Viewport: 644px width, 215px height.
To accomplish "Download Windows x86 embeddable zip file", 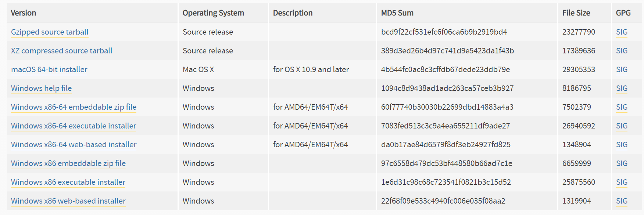I will click(68, 163).
